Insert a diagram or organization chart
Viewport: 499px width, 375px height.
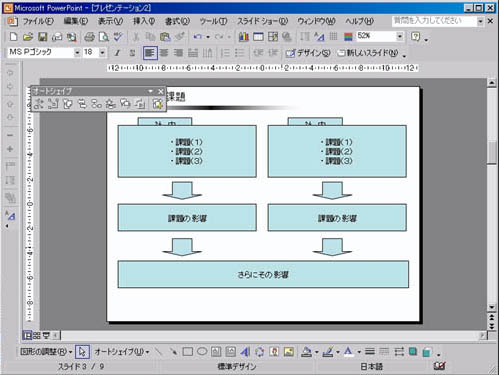pos(260,351)
